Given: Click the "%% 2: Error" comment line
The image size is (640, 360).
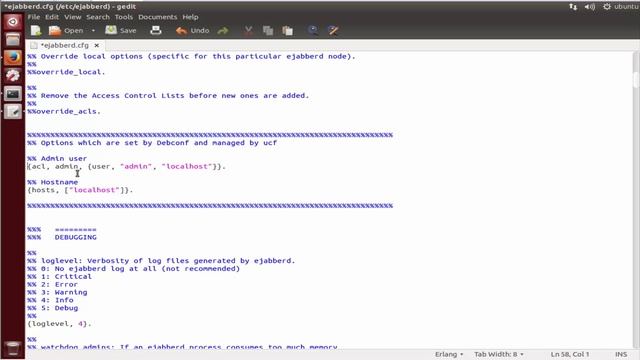Looking at the screenshot, I should [x=53, y=284].
